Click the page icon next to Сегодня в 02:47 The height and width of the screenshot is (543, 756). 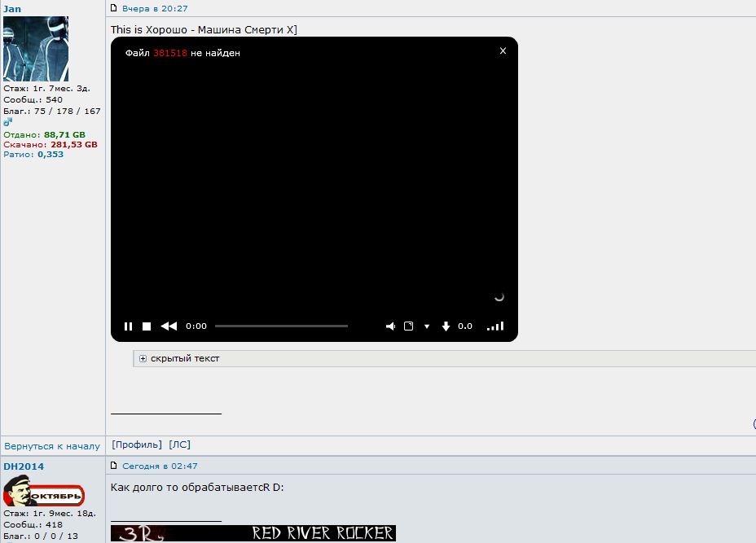pos(114,466)
